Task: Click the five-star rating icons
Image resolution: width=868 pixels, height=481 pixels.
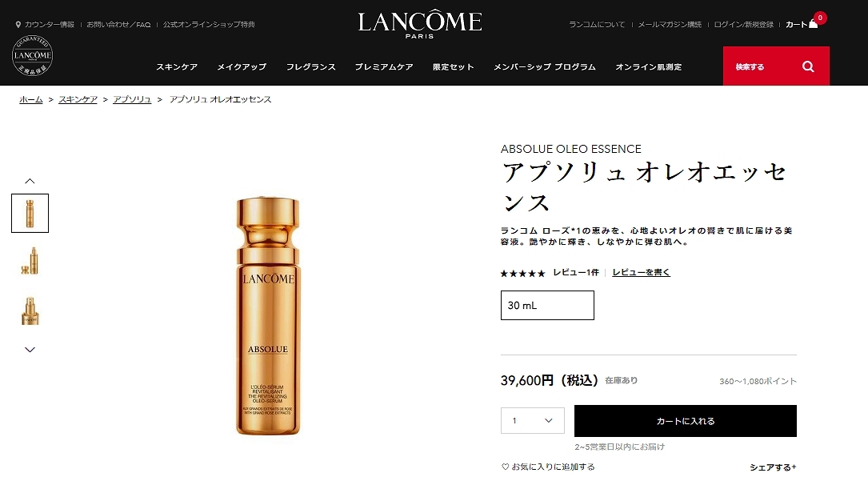Action: point(522,273)
